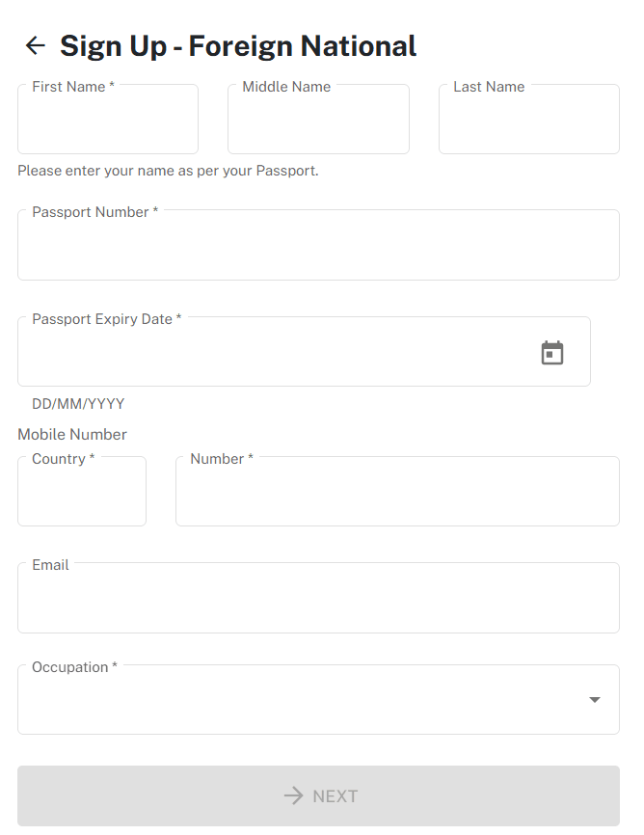This screenshot has width=644, height=835.
Task: Focus the Passport Number input
Action: pyautogui.click(x=318, y=244)
